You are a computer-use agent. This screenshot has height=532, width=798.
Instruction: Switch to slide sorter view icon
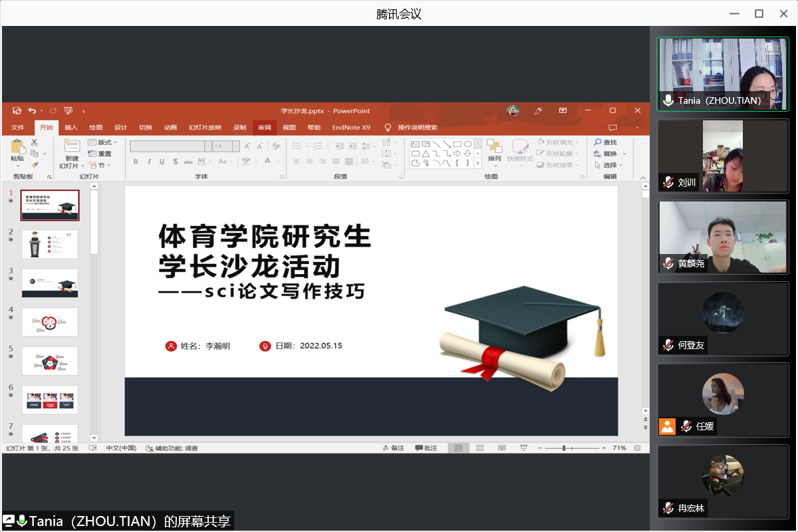tap(479, 448)
